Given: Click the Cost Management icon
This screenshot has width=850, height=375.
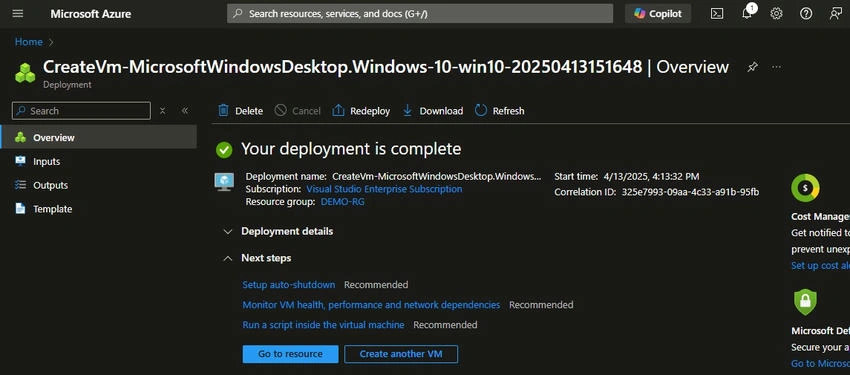Looking at the screenshot, I should click(805, 188).
